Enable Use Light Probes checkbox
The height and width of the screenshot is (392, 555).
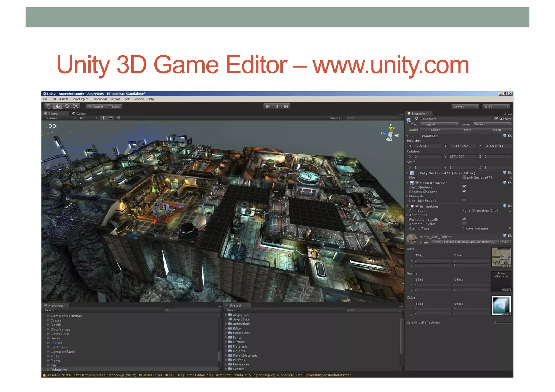click(464, 200)
